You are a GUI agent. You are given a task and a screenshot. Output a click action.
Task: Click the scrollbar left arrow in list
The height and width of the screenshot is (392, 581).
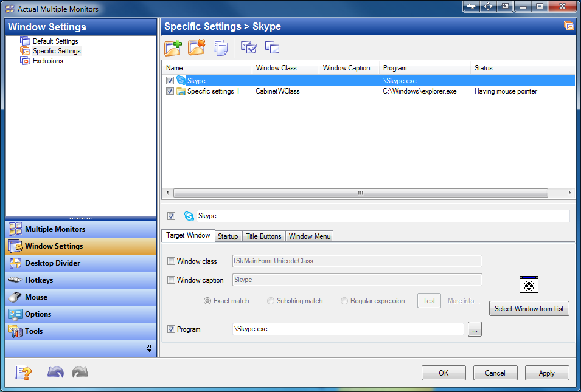point(167,193)
